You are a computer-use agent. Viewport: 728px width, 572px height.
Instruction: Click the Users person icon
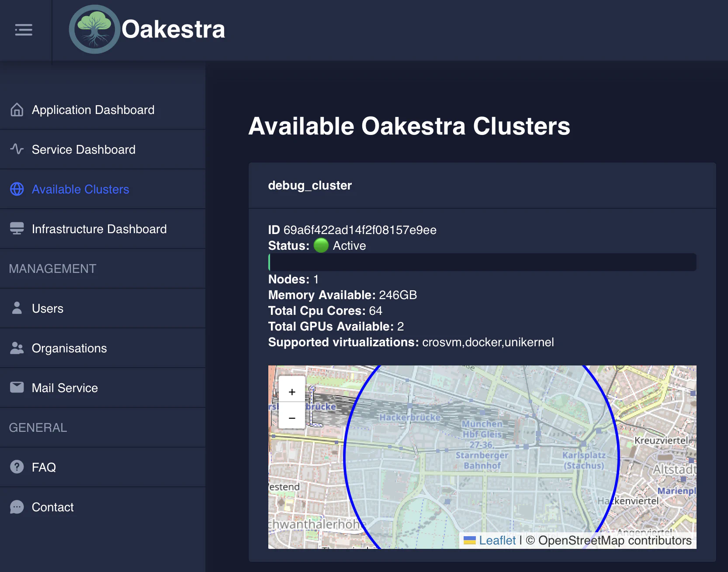pyautogui.click(x=17, y=308)
